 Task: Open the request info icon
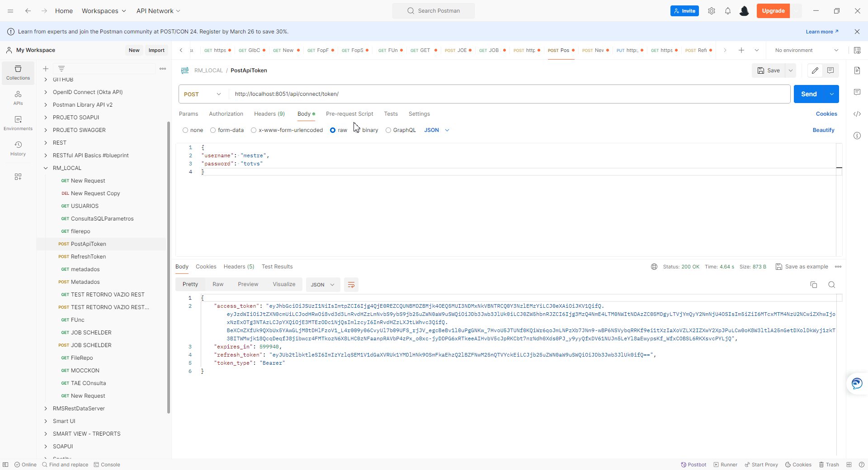point(857,136)
